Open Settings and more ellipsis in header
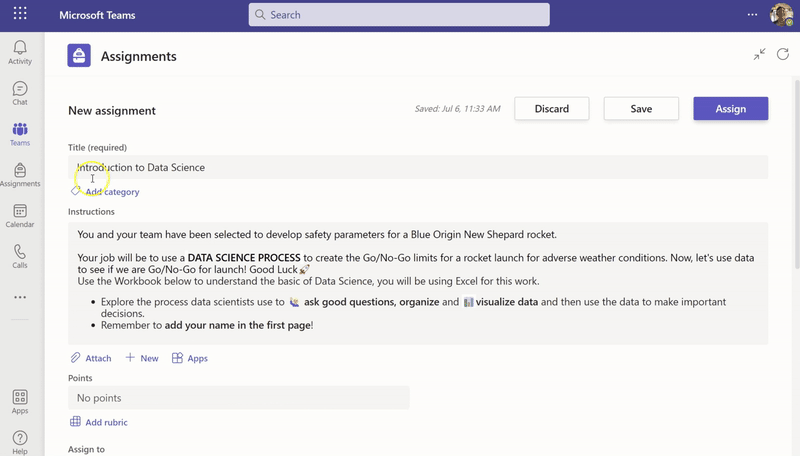Screen dimensions: 800x456 tap(752, 15)
